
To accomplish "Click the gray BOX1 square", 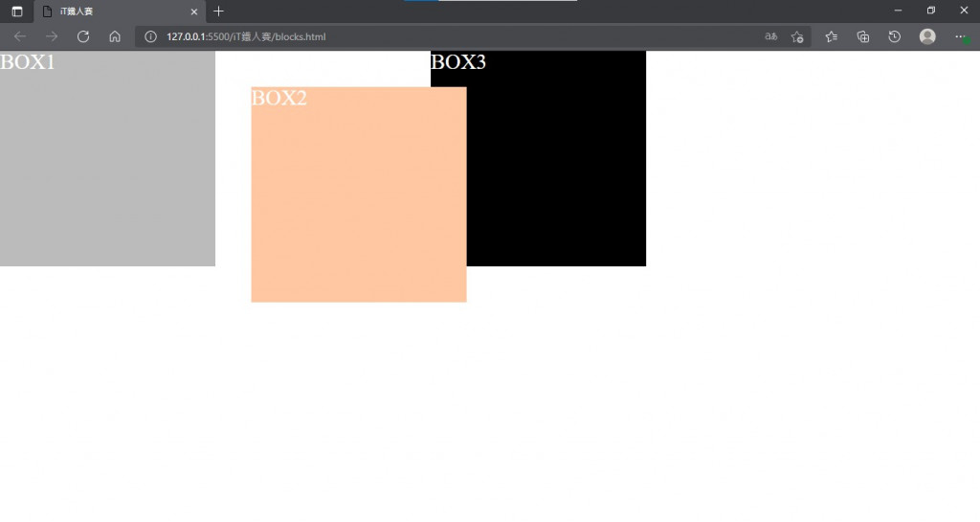I will (x=107, y=159).
